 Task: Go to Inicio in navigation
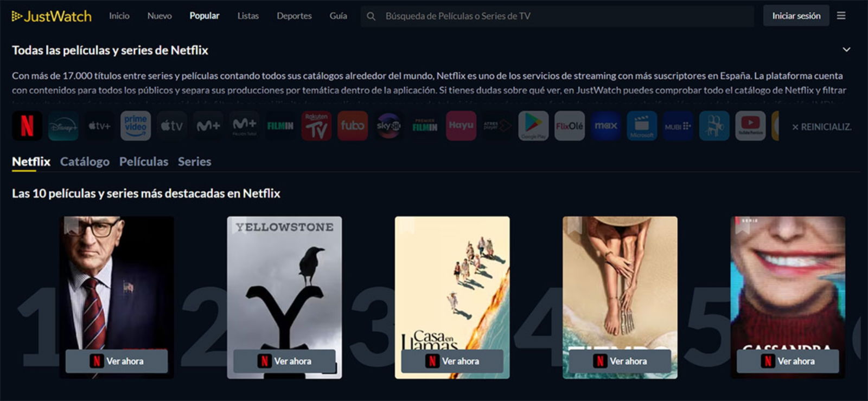pos(119,16)
